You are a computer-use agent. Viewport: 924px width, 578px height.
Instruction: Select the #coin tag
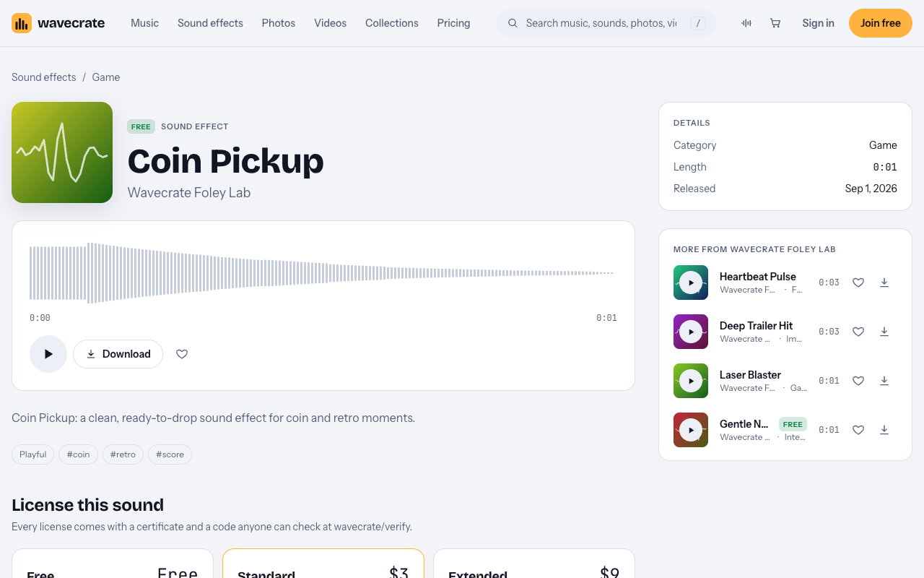[79, 454]
